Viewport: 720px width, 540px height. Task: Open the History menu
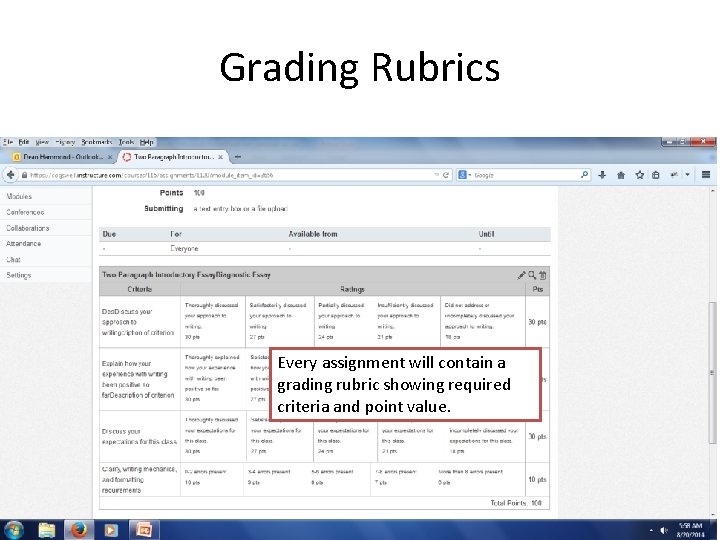pos(65,142)
